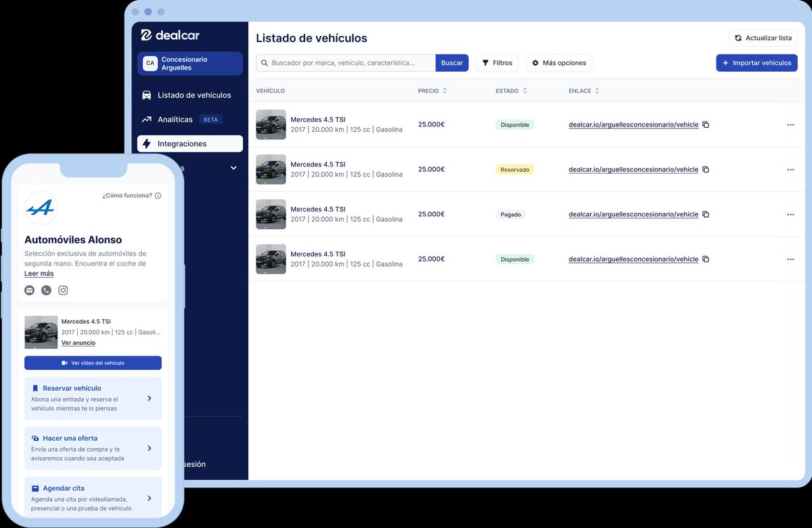The image size is (812, 528).
Task: Open the Concesionario Arguelles account selector
Action: tap(190, 64)
